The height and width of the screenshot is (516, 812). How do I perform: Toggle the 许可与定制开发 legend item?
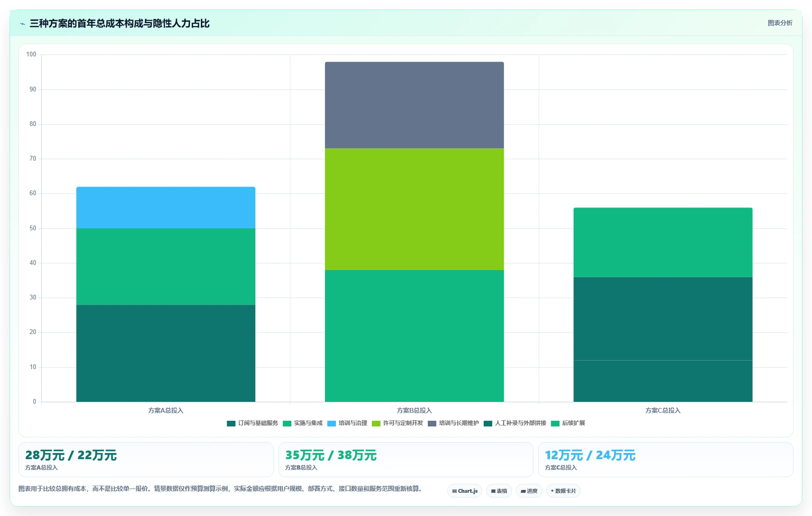(x=397, y=423)
